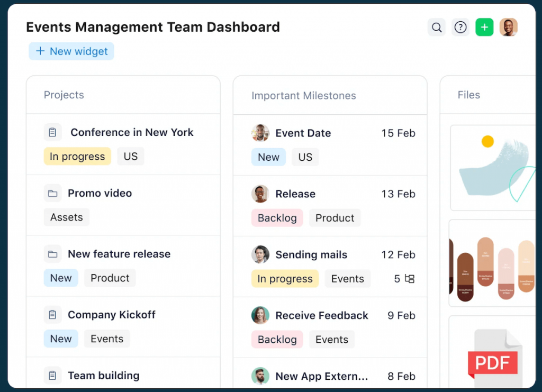The height and width of the screenshot is (392, 542).
Task: Click assignee avatar next to Event Date
Action: click(x=260, y=133)
